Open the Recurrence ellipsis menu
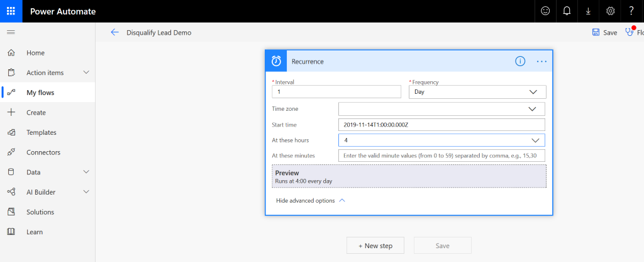 pyautogui.click(x=541, y=61)
